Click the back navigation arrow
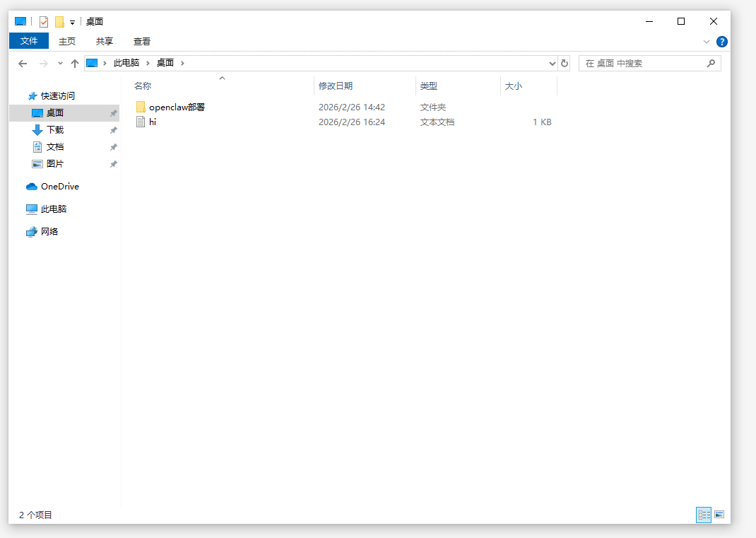756x538 pixels. click(x=22, y=63)
